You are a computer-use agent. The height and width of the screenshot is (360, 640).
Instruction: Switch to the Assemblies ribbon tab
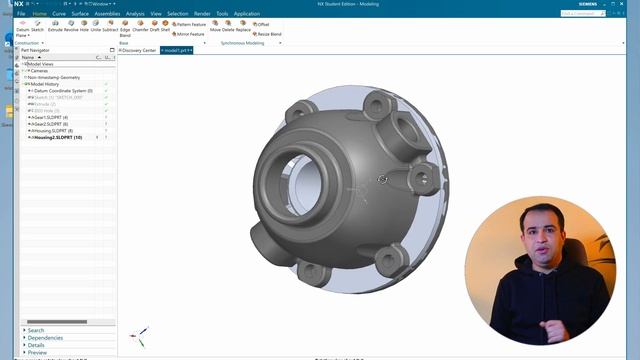tap(107, 13)
